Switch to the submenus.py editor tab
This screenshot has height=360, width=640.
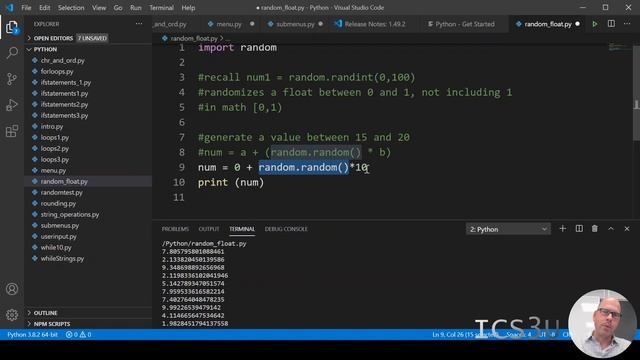[295, 24]
